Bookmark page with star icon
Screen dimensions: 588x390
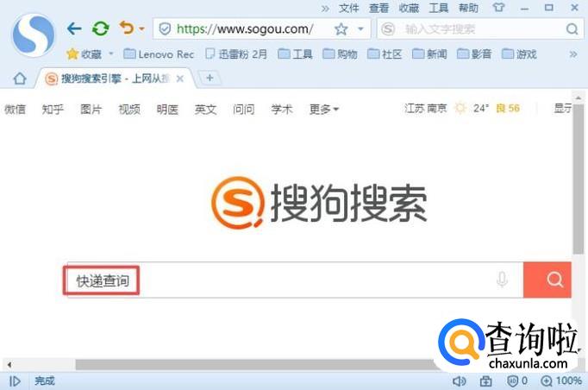tap(341, 28)
